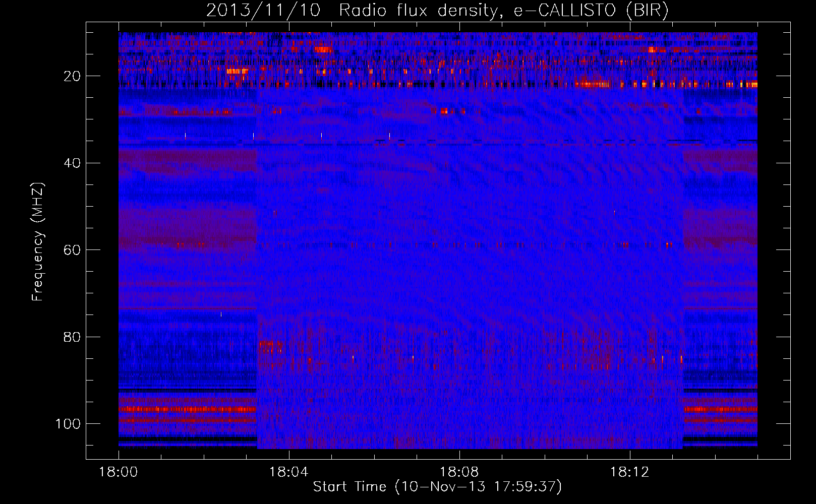Viewport: 816px width, 504px height.
Task: Click the '18:08' time tick label
Action: click(459, 472)
